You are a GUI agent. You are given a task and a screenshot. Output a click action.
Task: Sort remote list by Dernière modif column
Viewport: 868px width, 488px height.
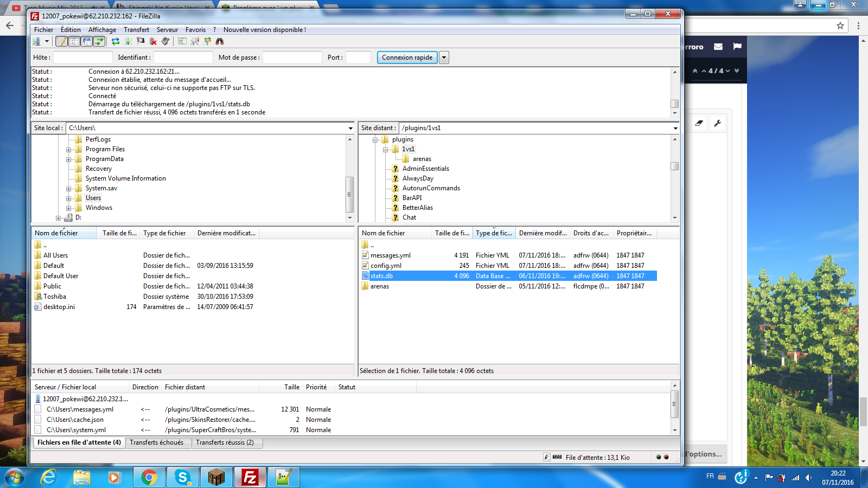pos(542,233)
